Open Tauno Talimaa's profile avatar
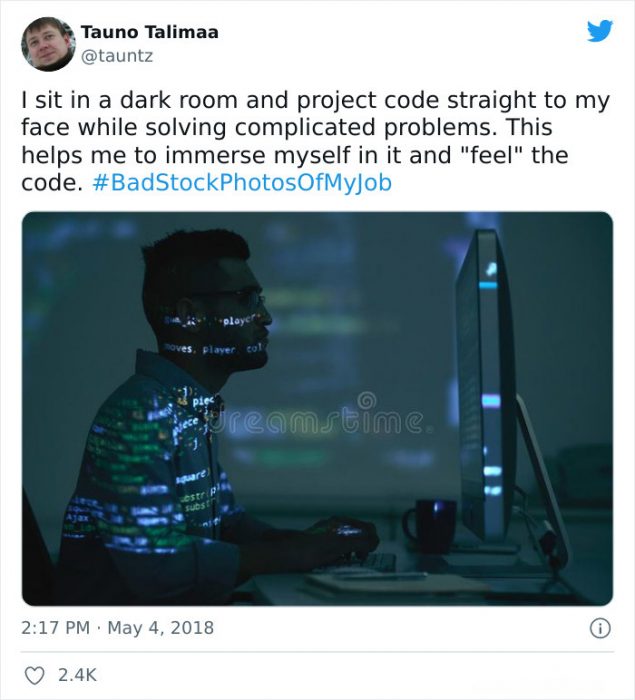635x700 pixels. coord(48,44)
